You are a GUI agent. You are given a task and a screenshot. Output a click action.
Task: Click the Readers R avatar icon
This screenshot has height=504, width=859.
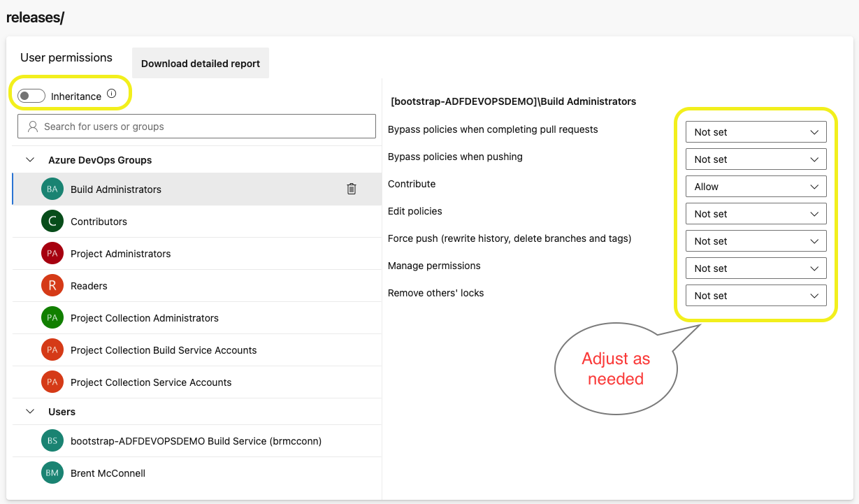pos(52,285)
